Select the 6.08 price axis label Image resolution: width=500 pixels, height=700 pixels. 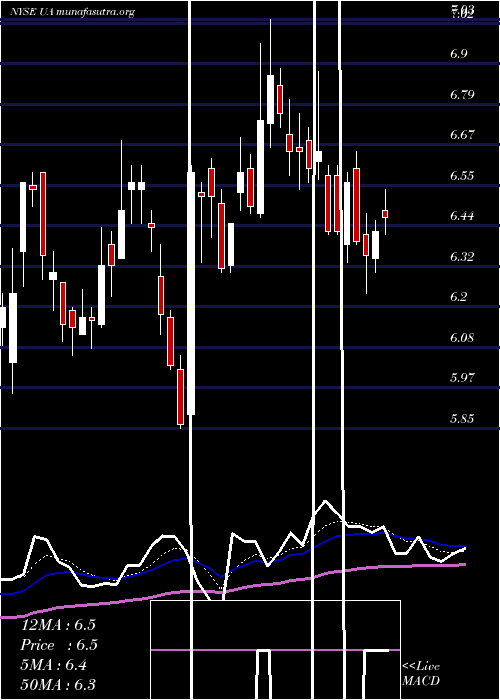(x=462, y=338)
